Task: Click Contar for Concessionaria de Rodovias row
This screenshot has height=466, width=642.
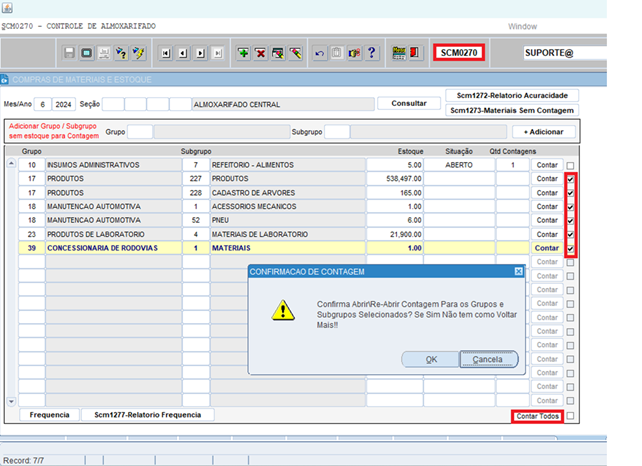Action: point(547,248)
